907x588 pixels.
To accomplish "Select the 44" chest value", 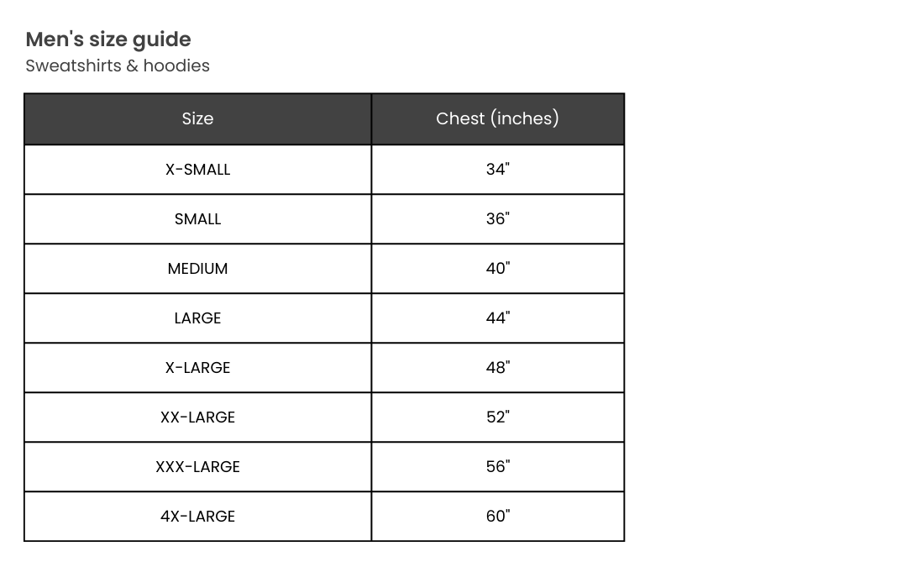I will point(497,318).
